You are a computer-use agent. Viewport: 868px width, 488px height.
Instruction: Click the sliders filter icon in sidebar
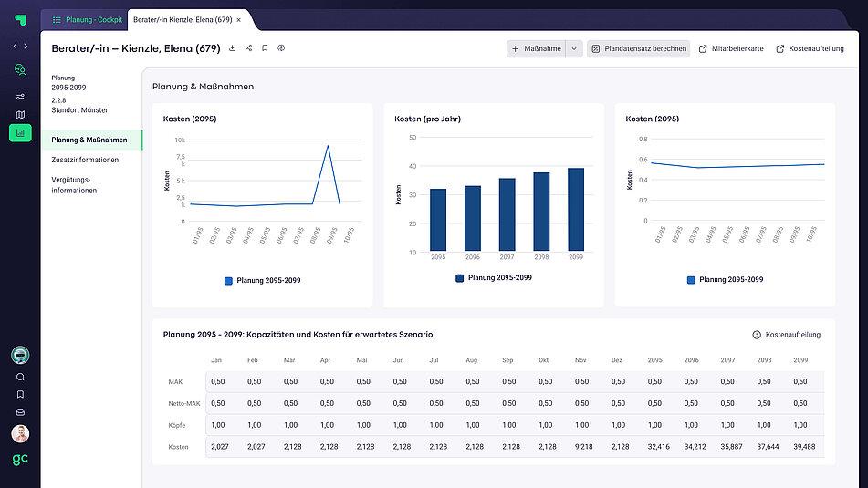coord(20,96)
